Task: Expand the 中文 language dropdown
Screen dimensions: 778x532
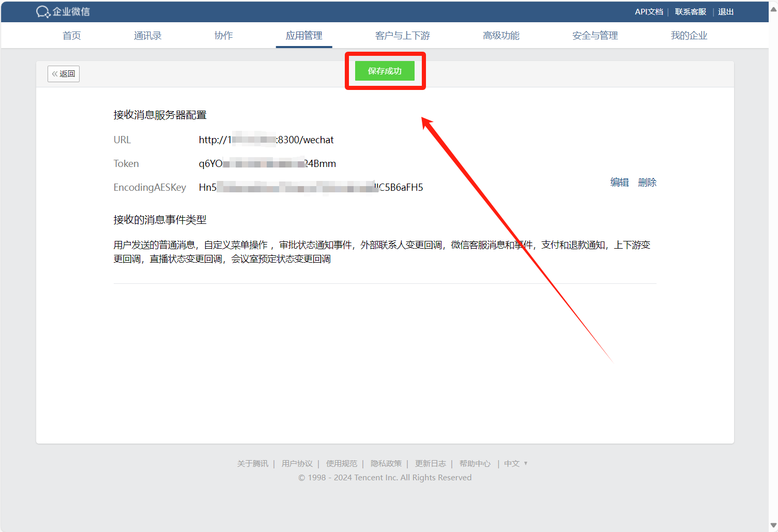Action: click(515, 464)
